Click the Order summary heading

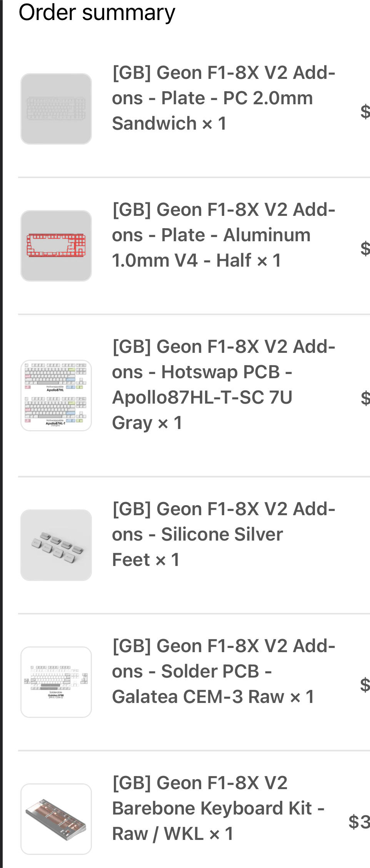point(97,12)
